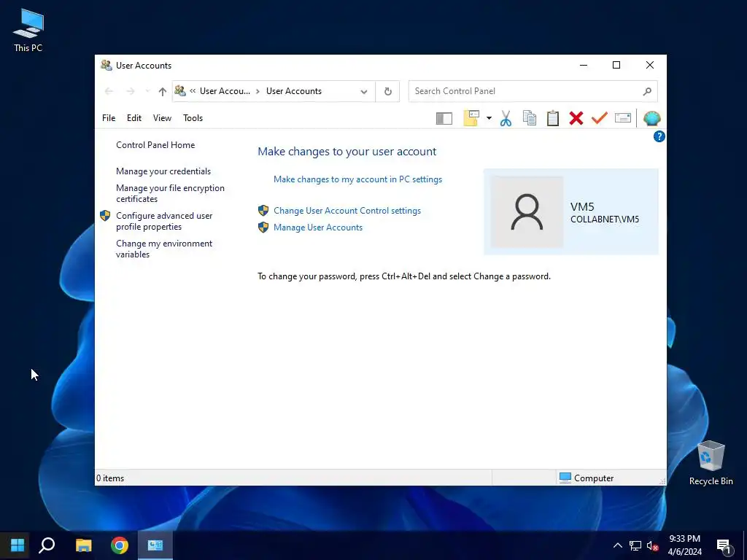Click the search magnifier in Control Panel search

click(x=647, y=91)
